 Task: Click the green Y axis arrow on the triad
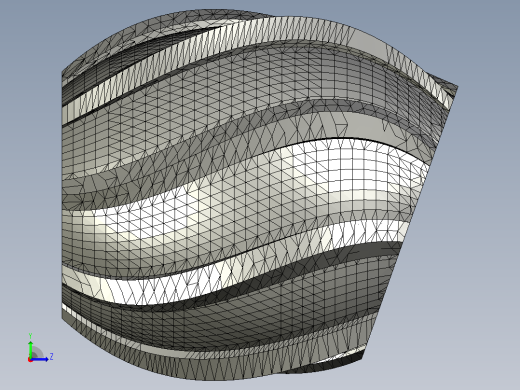pyautogui.click(x=31, y=349)
